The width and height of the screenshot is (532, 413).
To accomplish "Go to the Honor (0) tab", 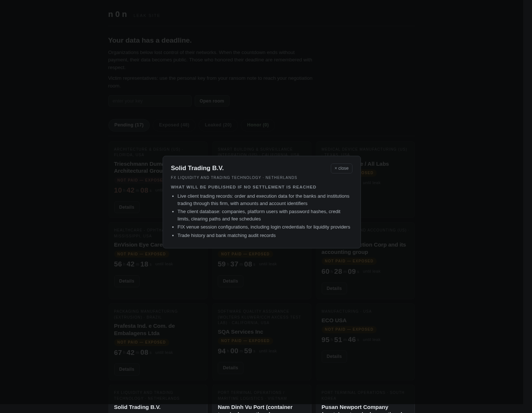I will coord(258,125).
